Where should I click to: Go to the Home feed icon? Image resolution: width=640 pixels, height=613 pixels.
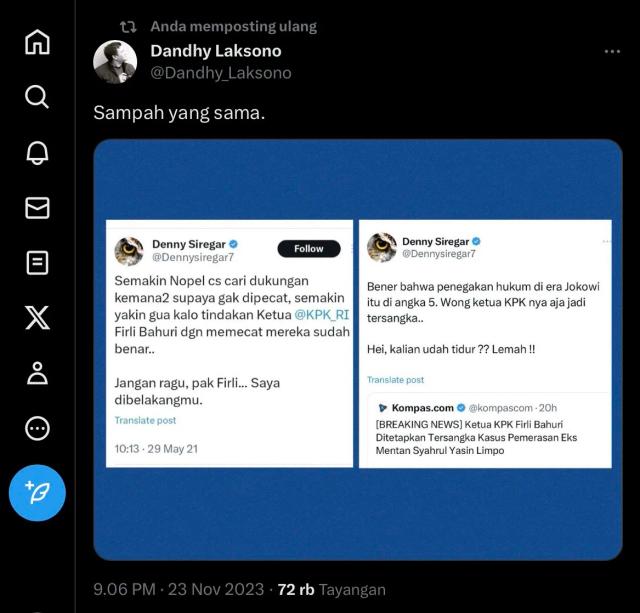(37, 42)
